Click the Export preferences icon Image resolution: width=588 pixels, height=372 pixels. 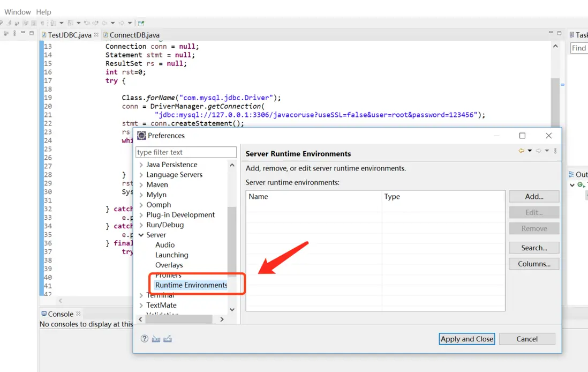[x=168, y=339]
